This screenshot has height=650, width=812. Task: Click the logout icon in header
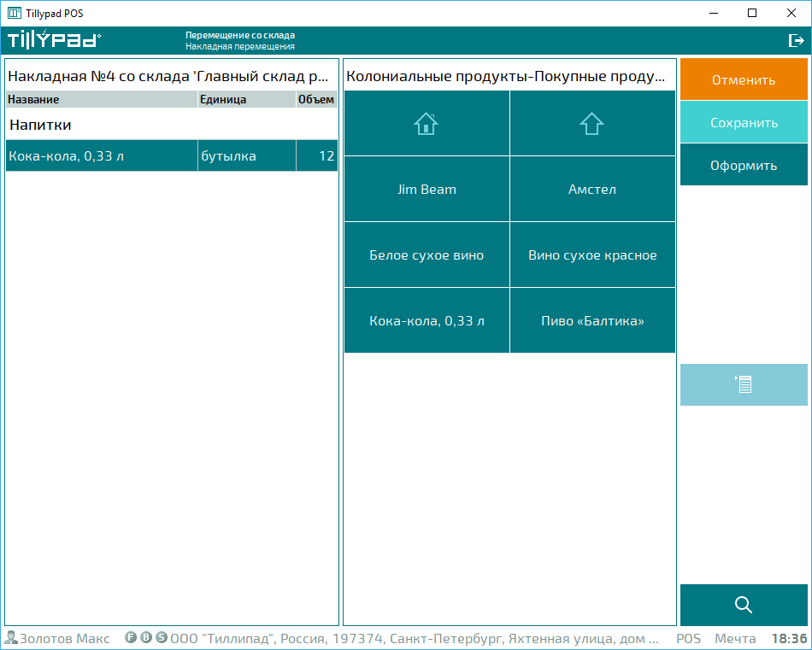click(x=795, y=40)
